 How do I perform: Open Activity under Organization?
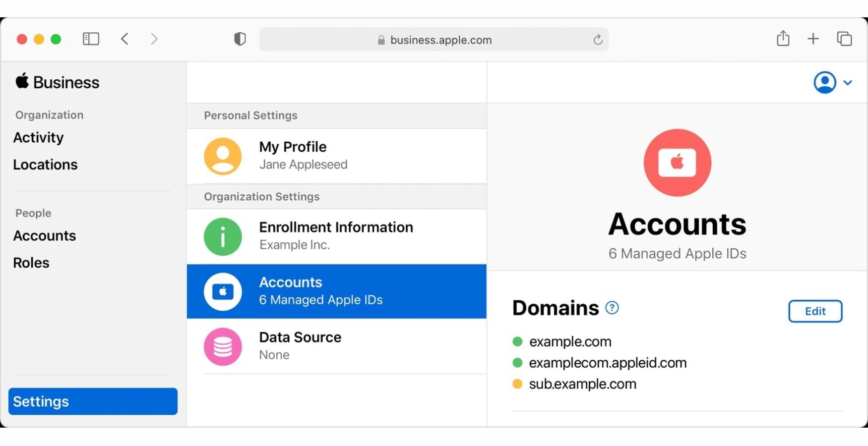(38, 137)
